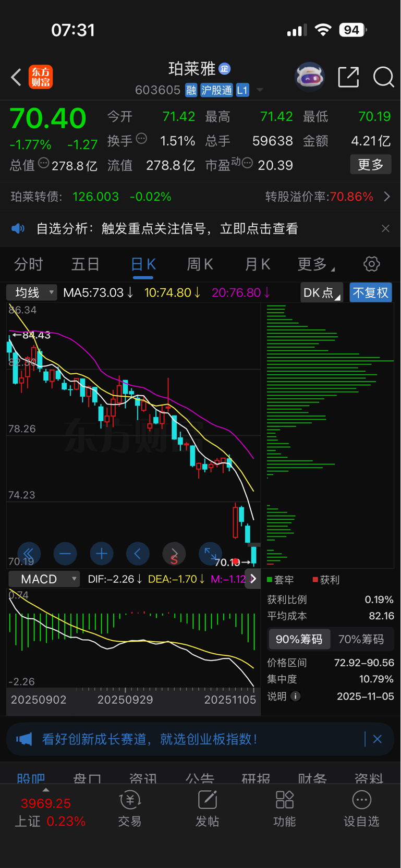Viewport: 401px width, 868px height.
Task: Open the 东方财富 orange logo
Action: tap(41, 77)
